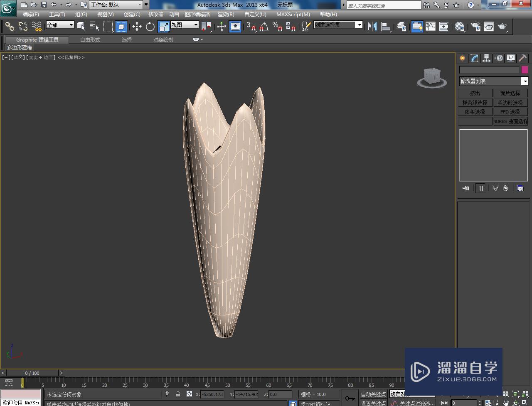Toggle the Selection Lock padlock

tap(178, 394)
